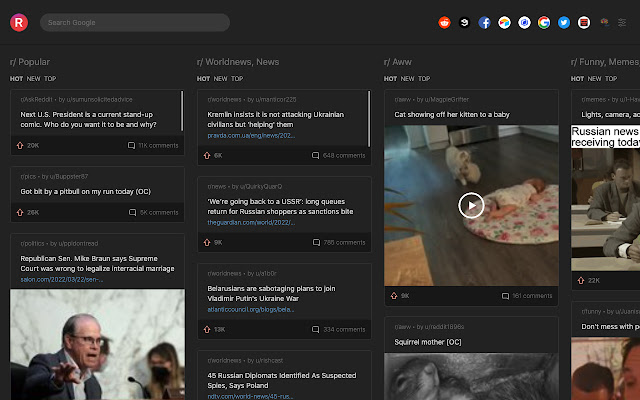Select TOP tab under r/ Worldnews, News

[237, 78]
